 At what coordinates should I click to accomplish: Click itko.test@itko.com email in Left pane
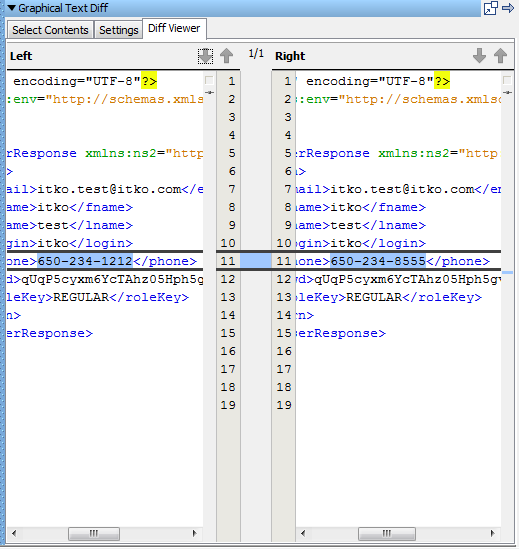pos(109,189)
